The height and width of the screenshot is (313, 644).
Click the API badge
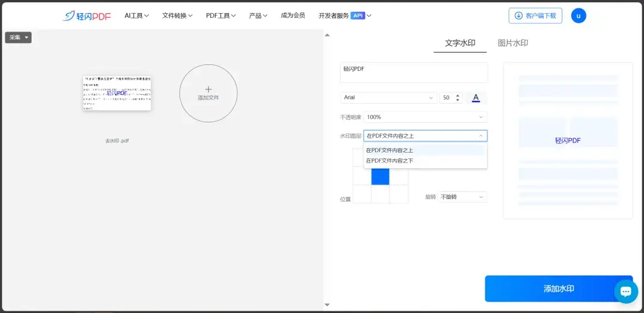click(x=358, y=16)
